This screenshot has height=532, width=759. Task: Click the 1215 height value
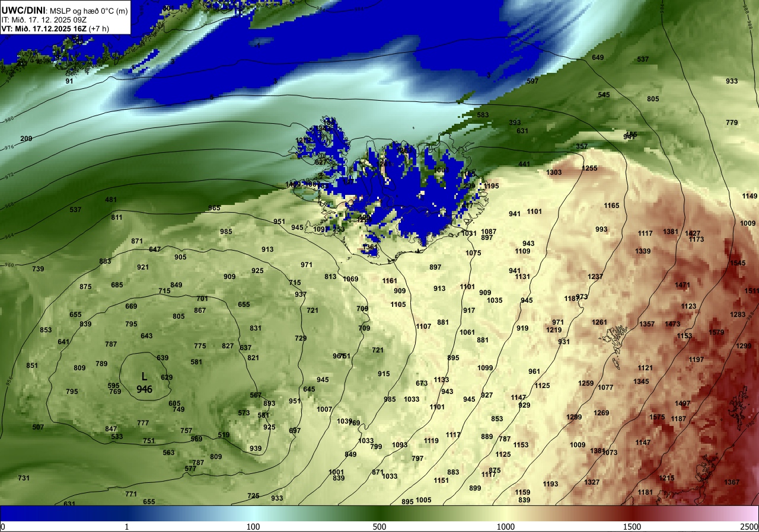point(666,478)
